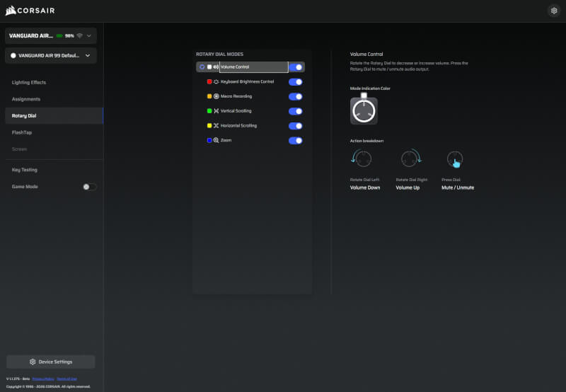The height and width of the screenshot is (392, 566).
Task: Click the red Keyboard Brightness color swatch
Action: pos(209,81)
